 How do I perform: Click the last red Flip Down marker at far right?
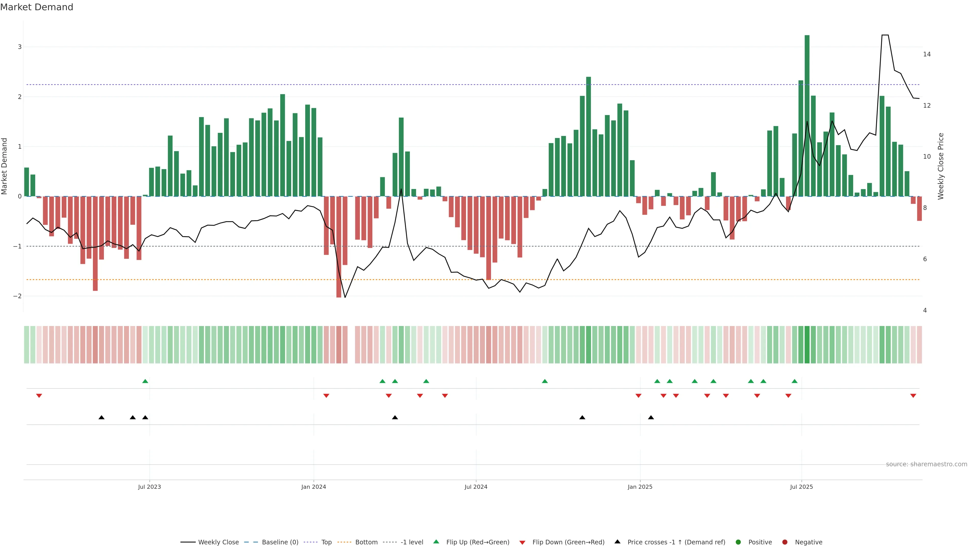point(913,396)
